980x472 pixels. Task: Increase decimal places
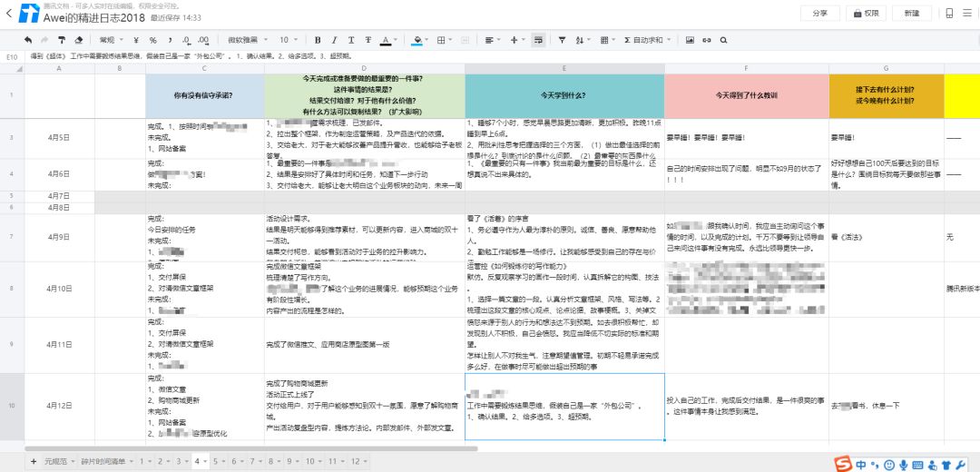pyautogui.click(x=203, y=40)
